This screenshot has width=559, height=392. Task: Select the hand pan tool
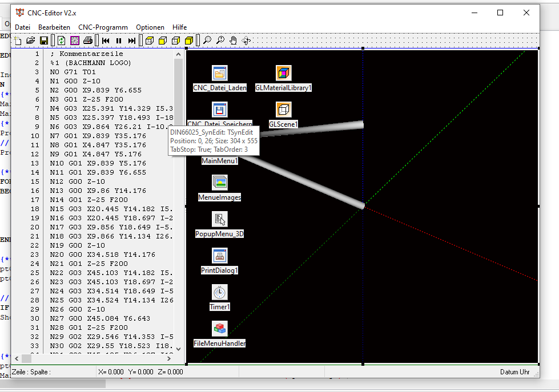click(x=233, y=41)
